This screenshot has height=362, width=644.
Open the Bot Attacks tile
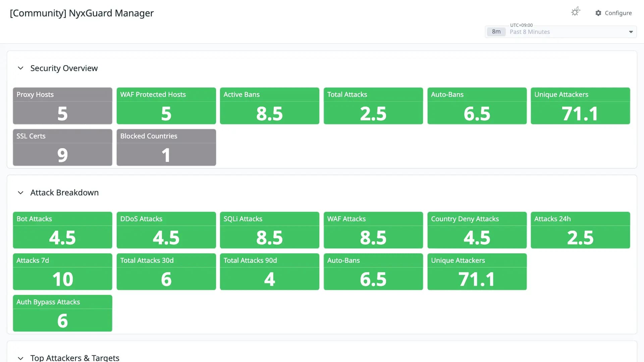point(62,230)
